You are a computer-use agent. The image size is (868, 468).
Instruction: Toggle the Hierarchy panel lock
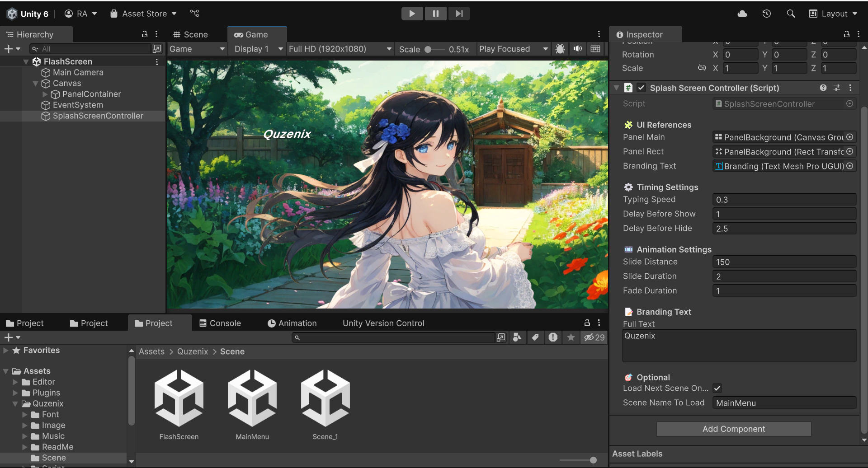pos(145,34)
